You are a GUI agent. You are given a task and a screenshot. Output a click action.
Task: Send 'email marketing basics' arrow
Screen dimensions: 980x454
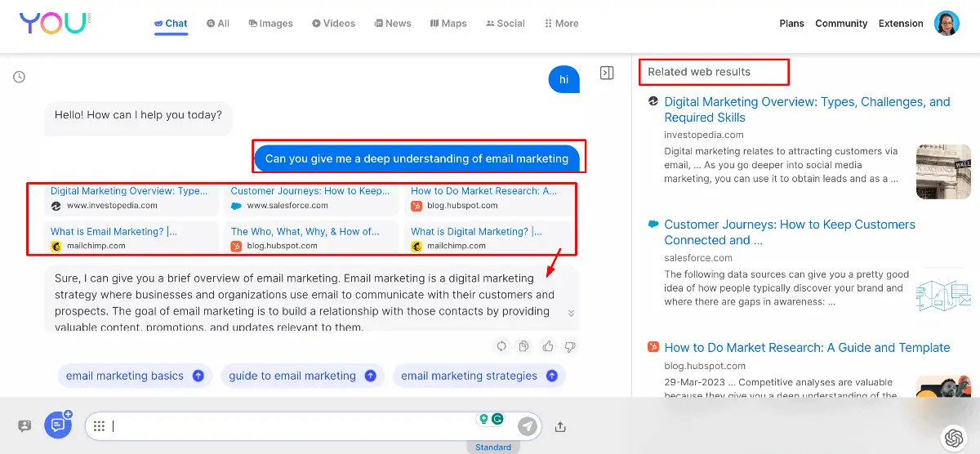[198, 376]
